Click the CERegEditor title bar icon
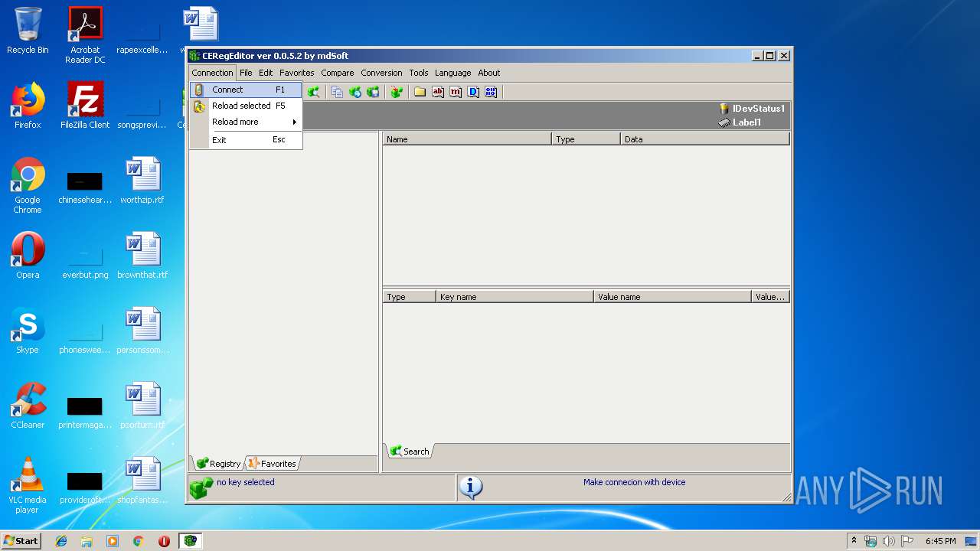Screen dimensions: 980x551 coord(194,56)
